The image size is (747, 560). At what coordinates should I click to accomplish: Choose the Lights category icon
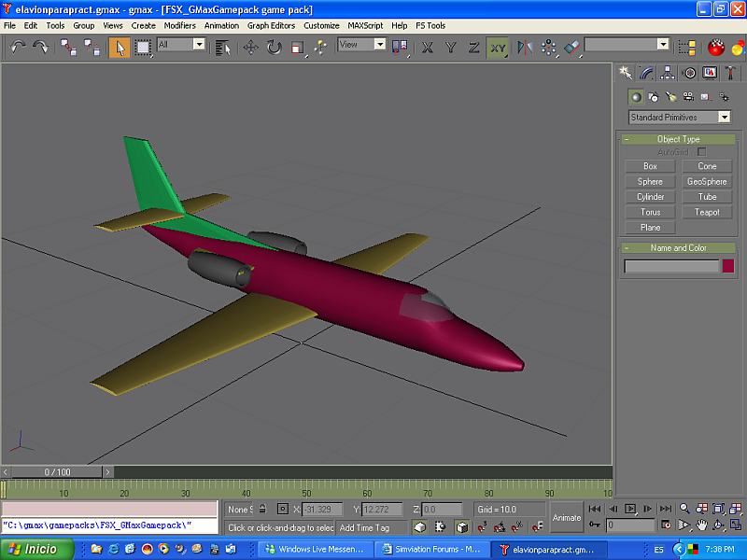click(x=670, y=97)
